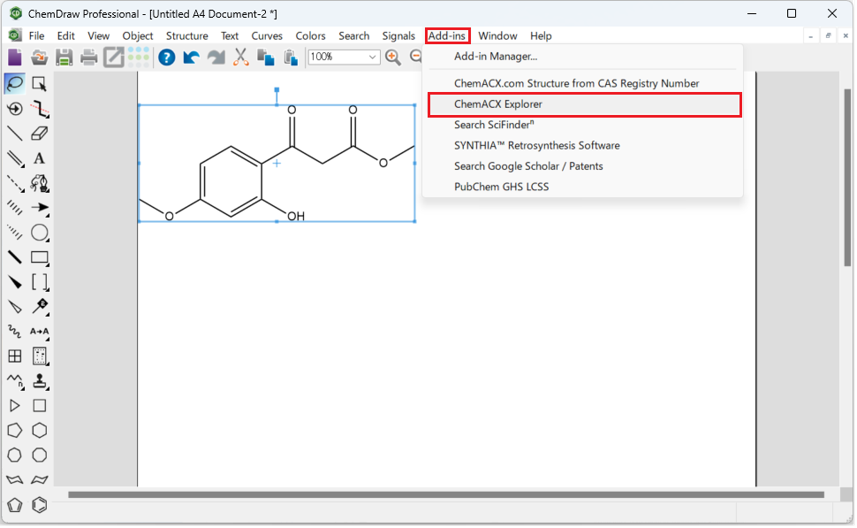The image size is (857, 528).
Task: Click the Undo arrow in toolbar
Action: 191,57
